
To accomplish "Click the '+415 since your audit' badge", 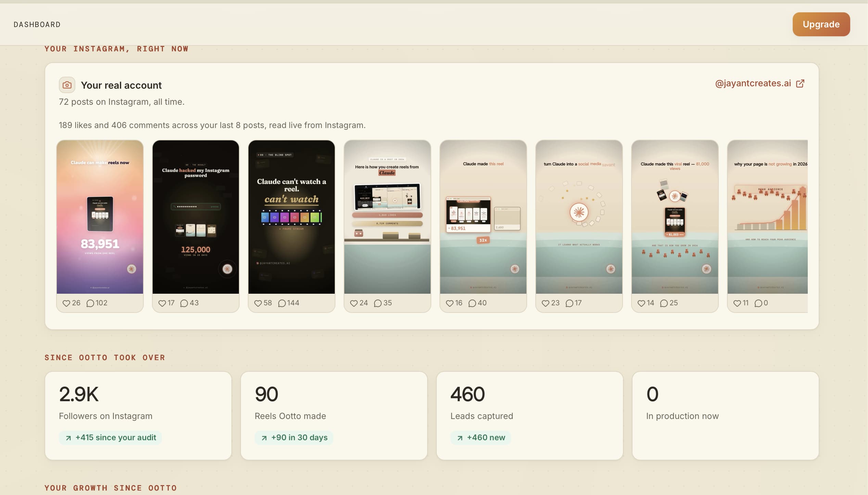I will coord(110,437).
